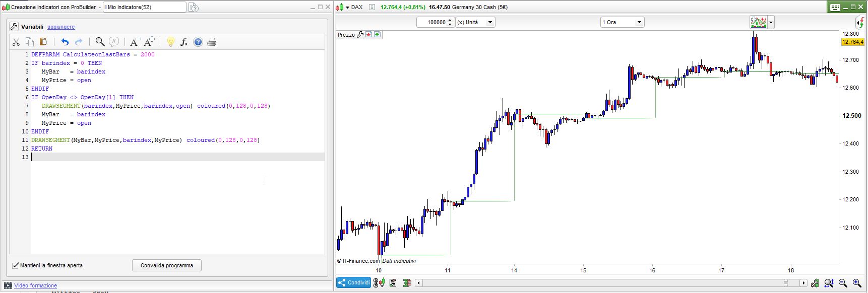Click the Paste clipboard icon
The image size is (868, 293).
(x=43, y=42)
